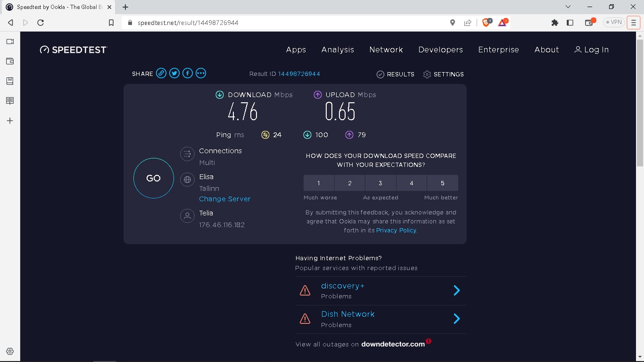Image resolution: width=644 pixels, height=362 pixels.
Task: Add a site to sidebar with plus icon
Action: click(10, 121)
